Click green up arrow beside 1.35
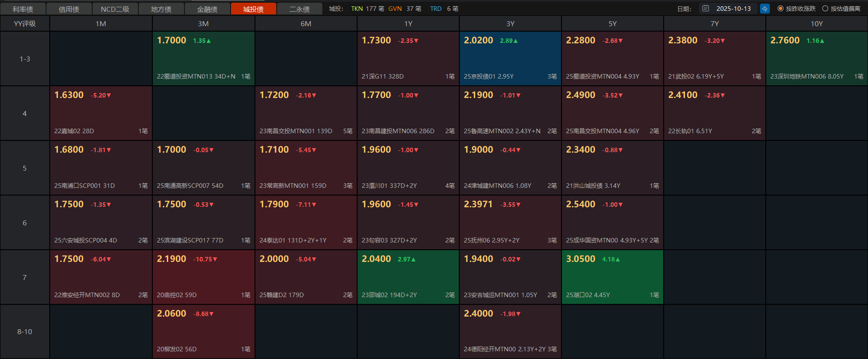Viewport: 868px width, 359px height. point(208,41)
